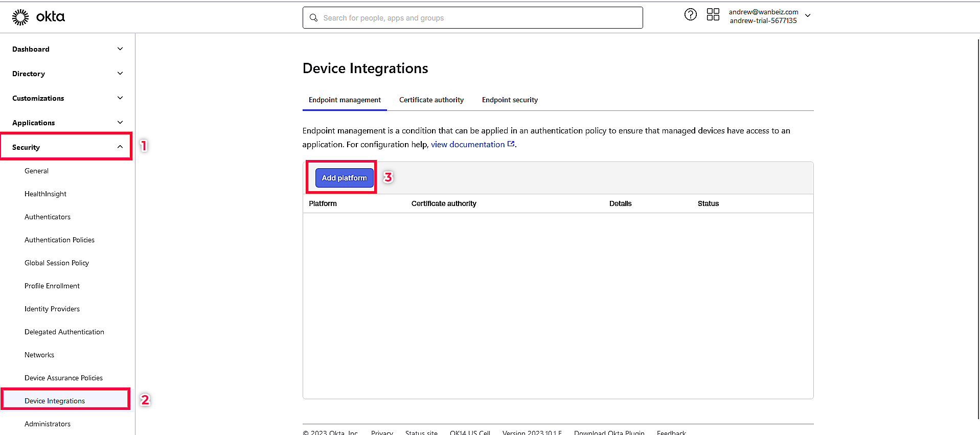Collapse the Security menu section
980x435 pixels.
(120, 147)
